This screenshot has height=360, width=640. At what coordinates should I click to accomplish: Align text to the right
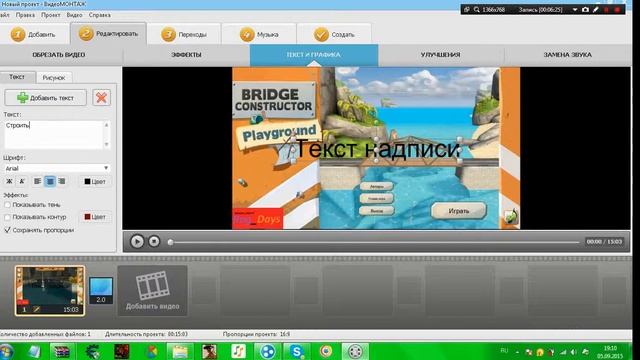(62, 181)
